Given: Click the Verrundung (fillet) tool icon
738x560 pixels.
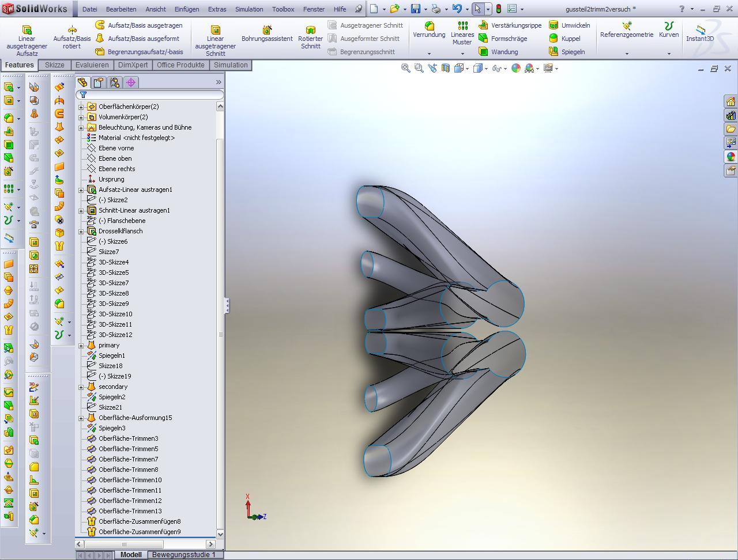Looking at the screenshot, I should [429, 26].
